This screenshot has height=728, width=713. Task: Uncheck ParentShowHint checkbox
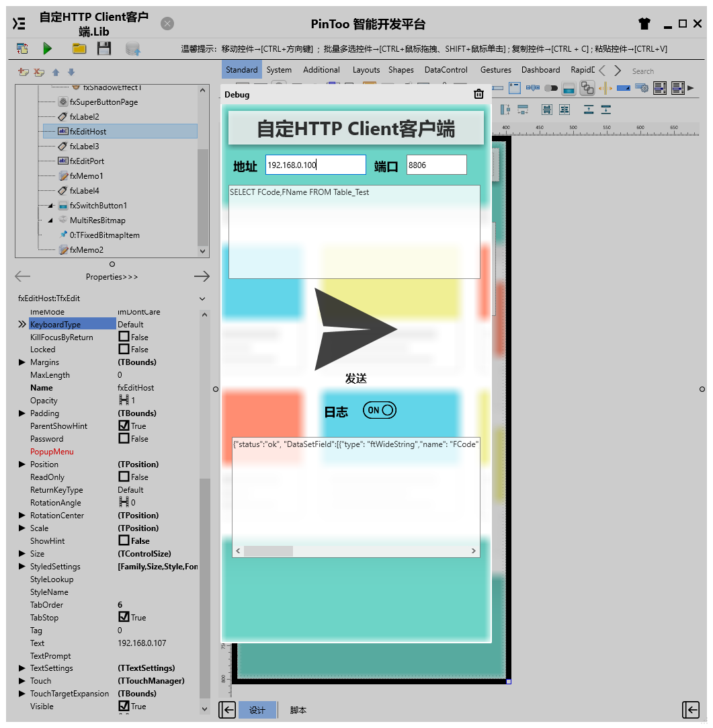pos(124,426)
